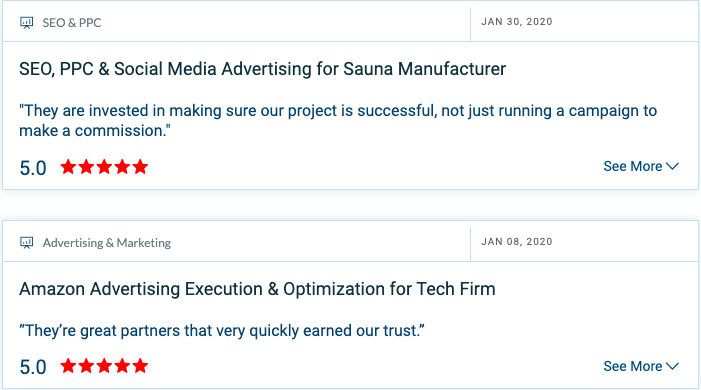Image resolution: width=701 pixels, height=390 pixels.
Task: Click the middle star in the Sauna Manufacturer rating
Action: 104,166
